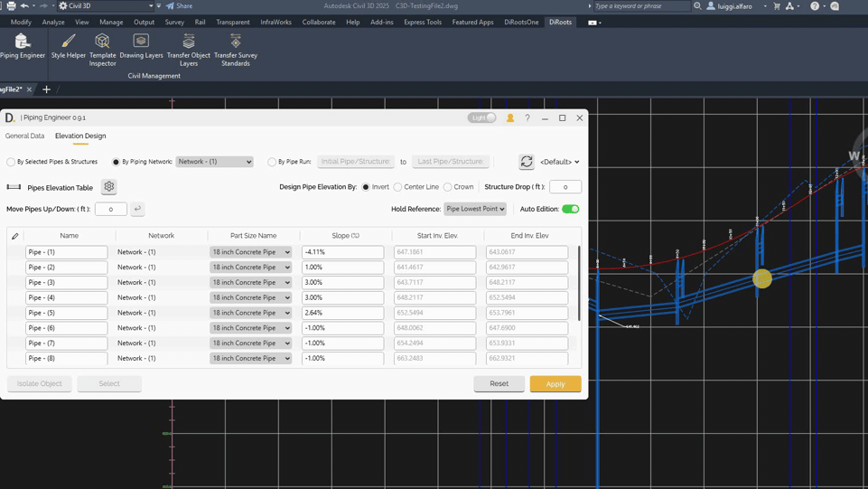Click Transfer Object Layers icon

pyautogui.click(x=189, y=45)
